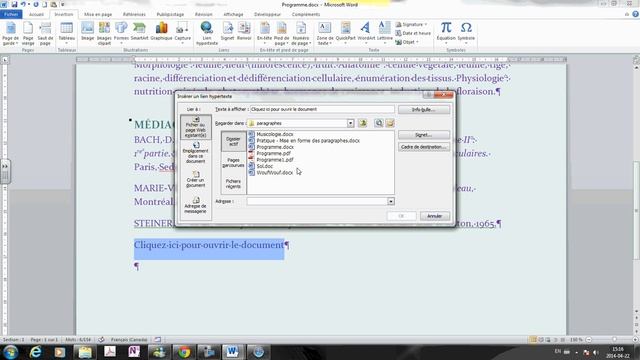Open the Signature dropdown in ribbon
Image resolution: width=640 pixels, height=360 pixels.
(x=411, y=24)
